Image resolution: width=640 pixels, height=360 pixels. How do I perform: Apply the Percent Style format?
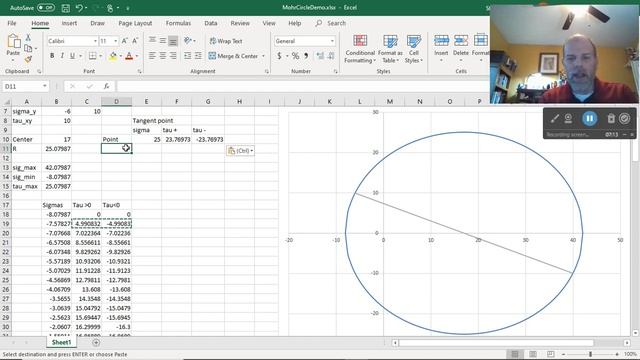click(x=295, y=56)
